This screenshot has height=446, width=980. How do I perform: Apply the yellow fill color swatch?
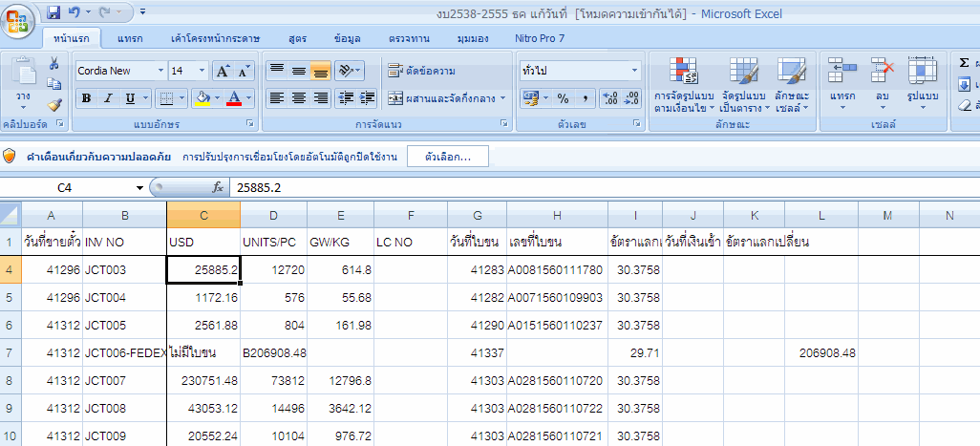[202, 98]
